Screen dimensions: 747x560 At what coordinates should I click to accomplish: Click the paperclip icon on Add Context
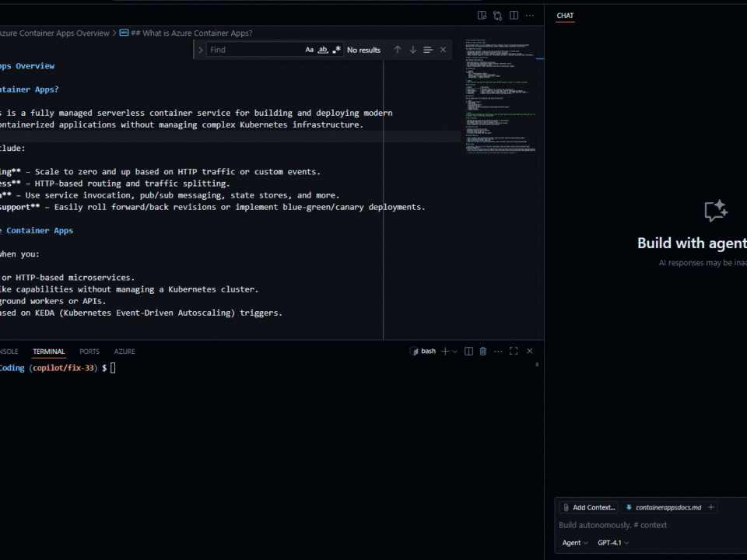tap(566, 508)
